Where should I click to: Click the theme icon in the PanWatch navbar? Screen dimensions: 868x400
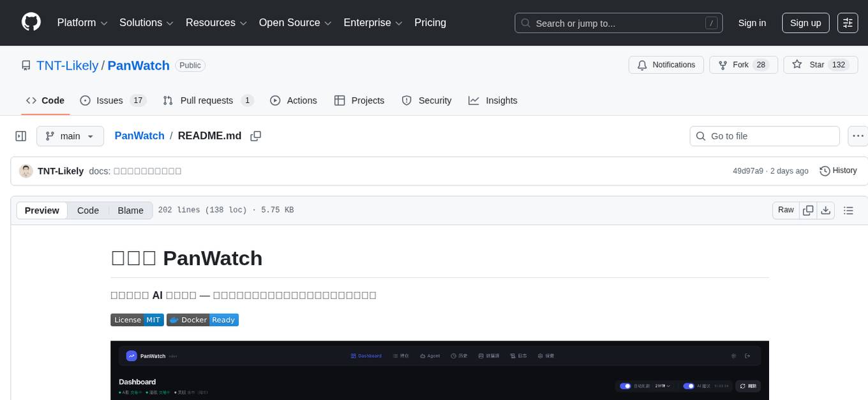click(x=734, y=356)
